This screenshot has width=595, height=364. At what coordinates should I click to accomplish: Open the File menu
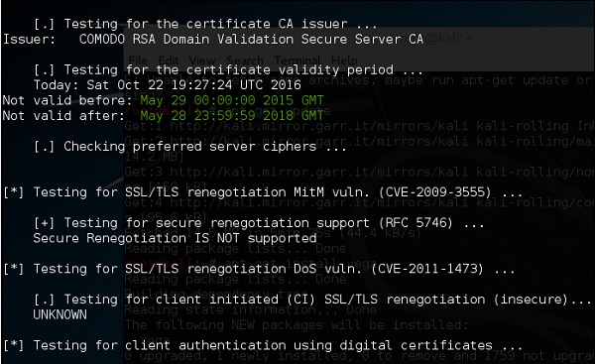(x=138, y=60)
